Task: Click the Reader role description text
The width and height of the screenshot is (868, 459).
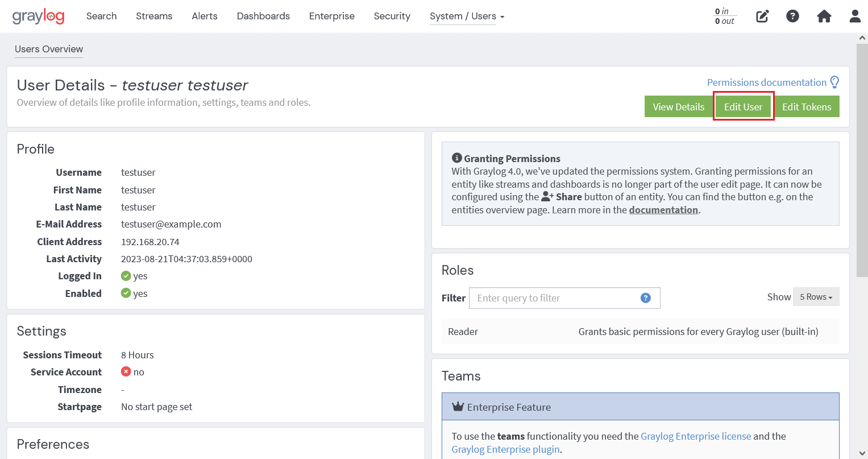Action: [698, 332]
